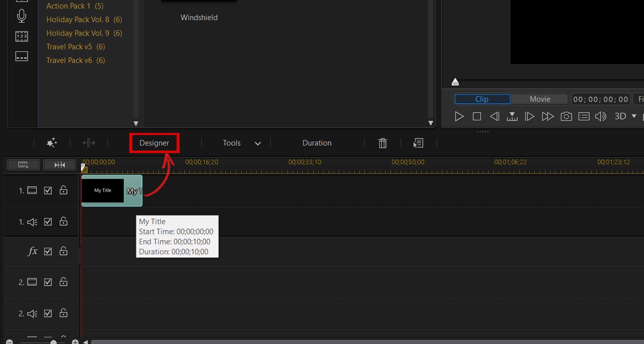Open the subtitle room icon
The height and width of the screenshot is (344, 644).
click(22, 56)
